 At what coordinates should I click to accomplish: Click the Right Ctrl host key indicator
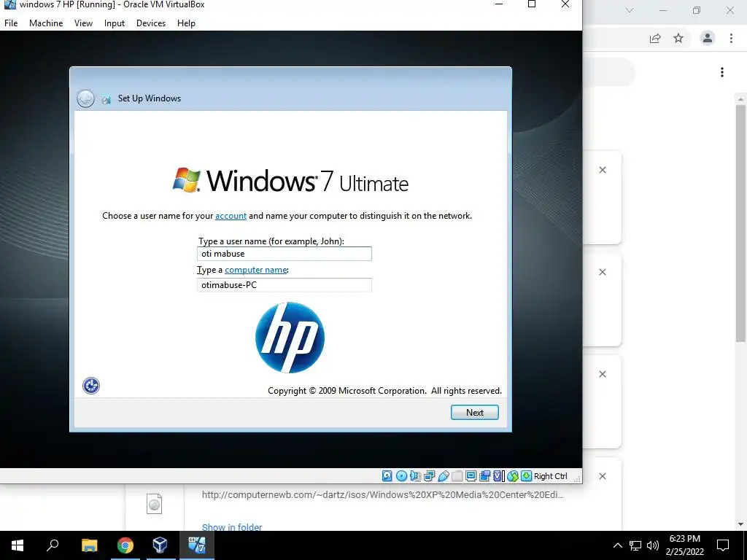(550, 476)
